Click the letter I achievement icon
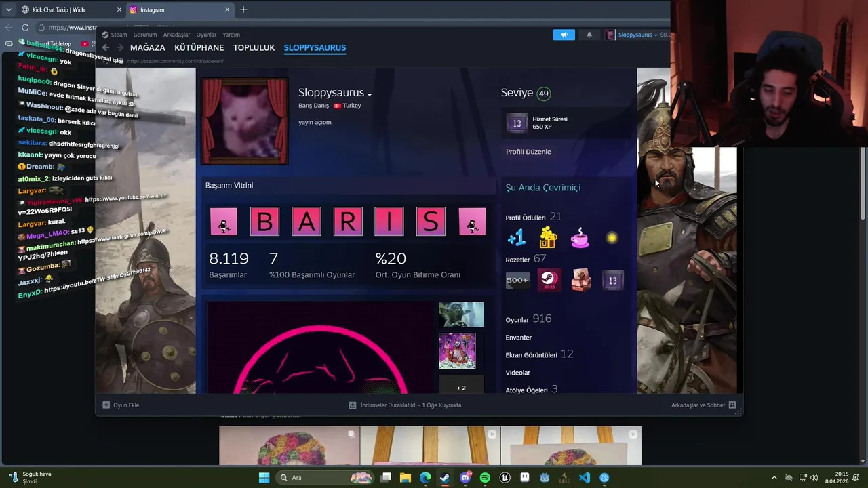The height and width of the screenshot is (488, 868). tap(389, 222)
